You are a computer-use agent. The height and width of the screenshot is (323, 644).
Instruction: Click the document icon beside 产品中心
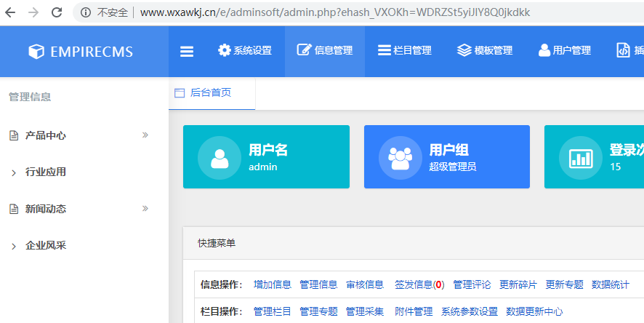coord(13,136)
